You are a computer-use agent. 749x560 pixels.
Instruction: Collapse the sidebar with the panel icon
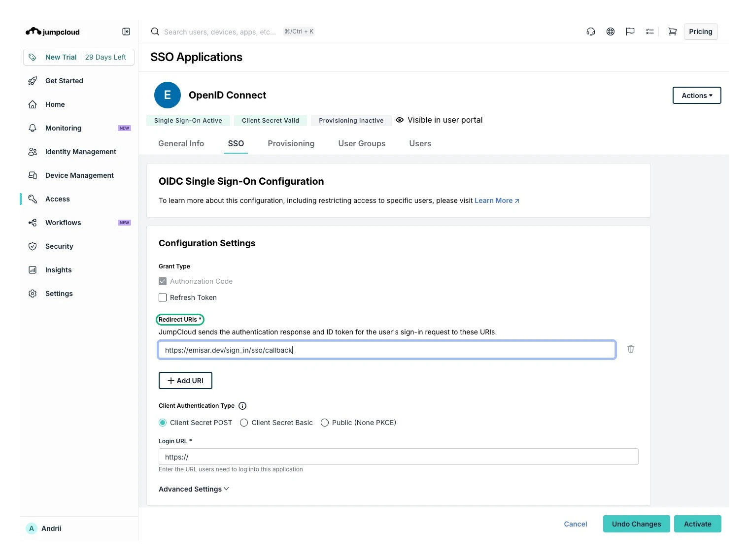point(126,32)
